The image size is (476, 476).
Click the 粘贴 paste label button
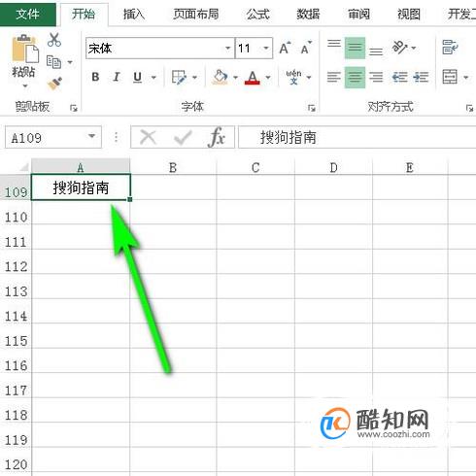(23, 72)
